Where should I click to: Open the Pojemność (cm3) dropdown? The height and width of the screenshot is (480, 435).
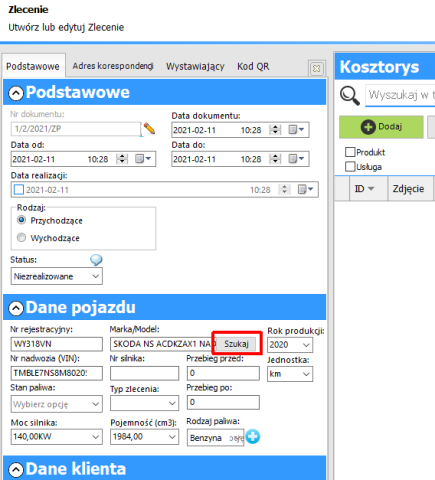tap(144, 437)
